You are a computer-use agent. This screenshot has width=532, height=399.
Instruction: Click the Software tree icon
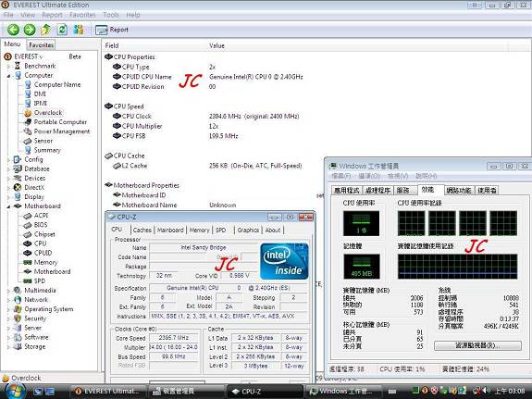pyautogui.click(x=18, y=337)
